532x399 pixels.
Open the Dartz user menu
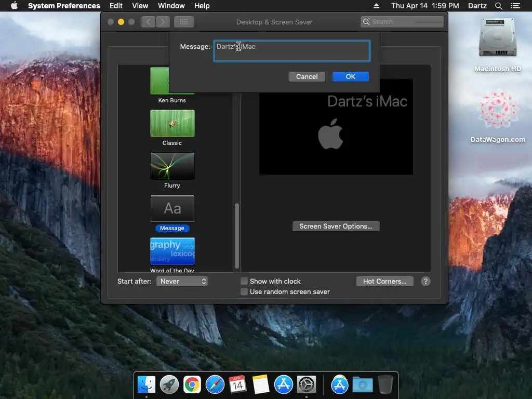point(477,6)
